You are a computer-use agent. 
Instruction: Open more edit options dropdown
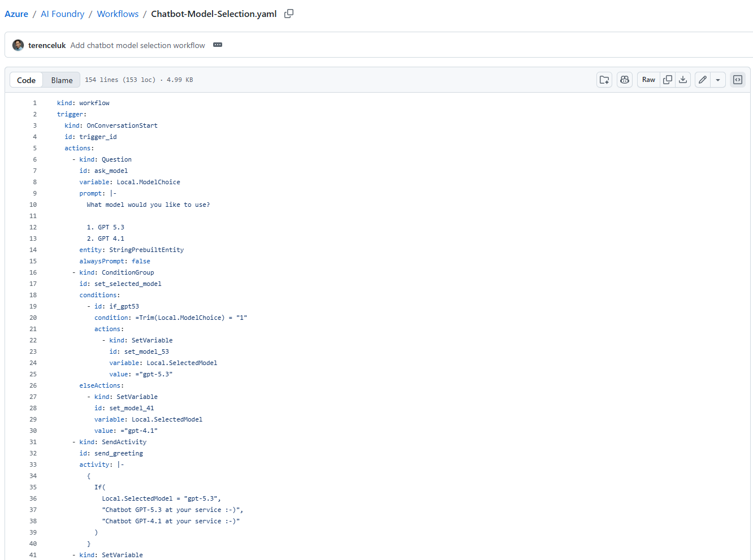(x=718, y=80)
